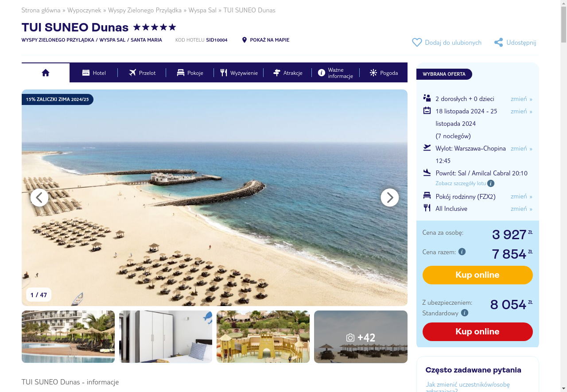Open the Pogoda tab
The width and height of the screenshot is (567, 392).
(x=384, y=73)
